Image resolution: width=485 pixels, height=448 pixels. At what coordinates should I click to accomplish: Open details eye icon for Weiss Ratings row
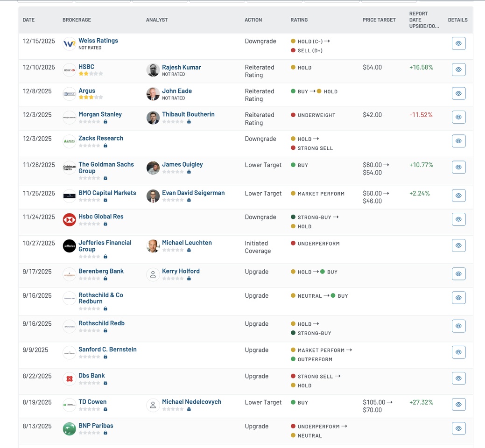click(x=458, y=43)
